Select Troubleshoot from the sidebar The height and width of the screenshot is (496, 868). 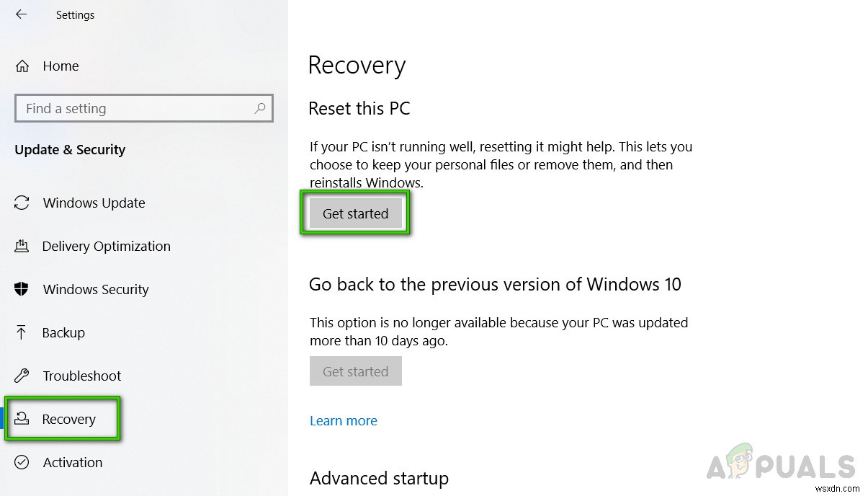[82, 376]
